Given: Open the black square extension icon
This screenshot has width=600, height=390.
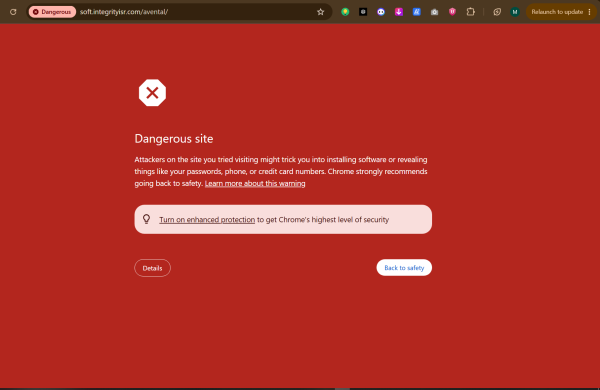Looking at the screenshot, I should tap(363, 12).
